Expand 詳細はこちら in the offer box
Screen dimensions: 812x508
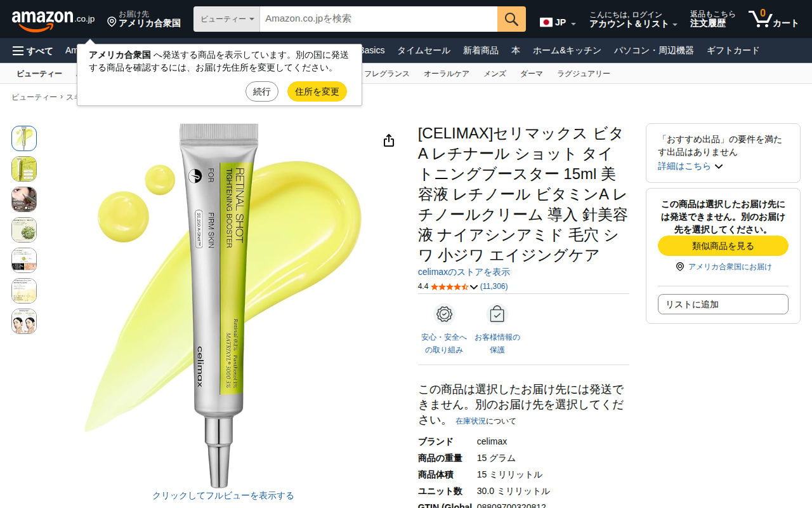click(x=690, y=166)
